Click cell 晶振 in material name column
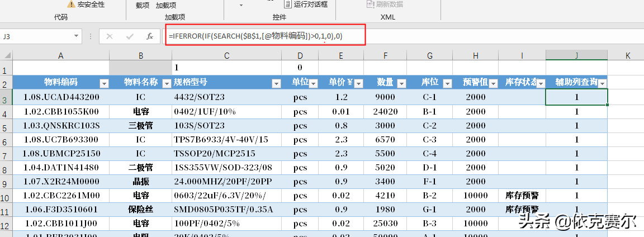Image resolution: width=644 pixels, height=237 pixels. (140, 181)
